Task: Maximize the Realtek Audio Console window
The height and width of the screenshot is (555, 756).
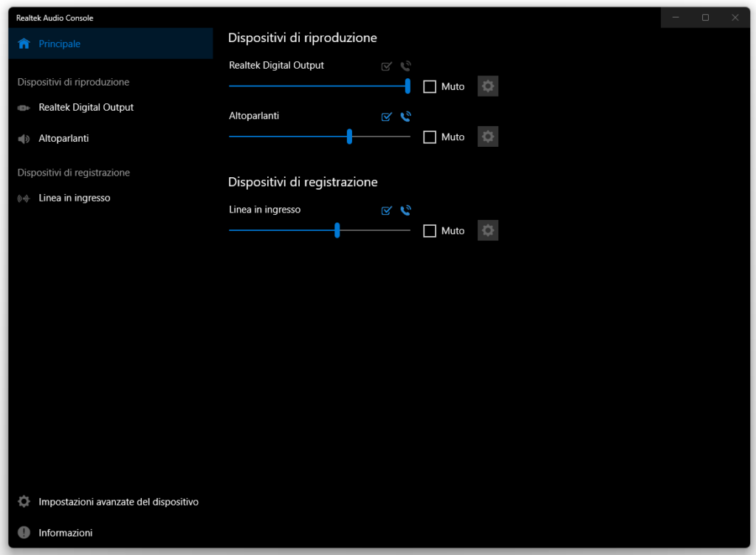Action: point(705,18)
